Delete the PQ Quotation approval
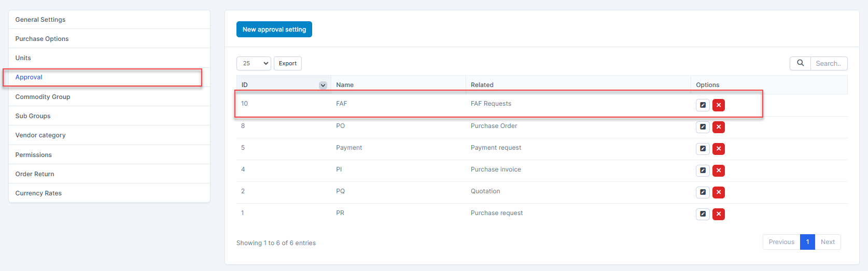Screen dimensions: 868x271 pyautogui.click(x=718, y=192)
